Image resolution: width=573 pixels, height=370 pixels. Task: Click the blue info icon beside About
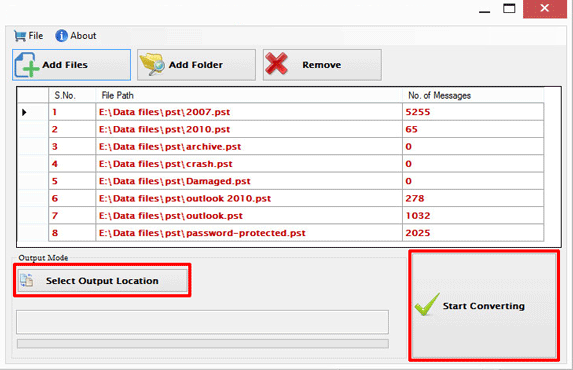tap(61, 36)
